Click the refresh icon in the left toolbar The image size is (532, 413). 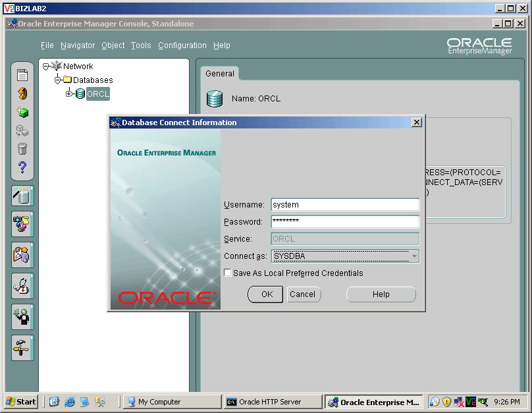click(22, 94)
